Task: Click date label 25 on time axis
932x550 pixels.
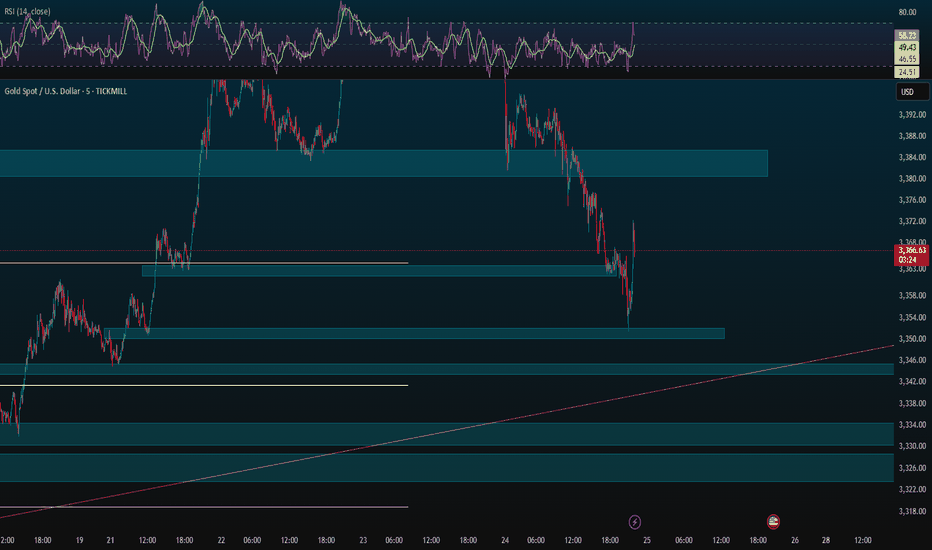Action: [647, 540]
